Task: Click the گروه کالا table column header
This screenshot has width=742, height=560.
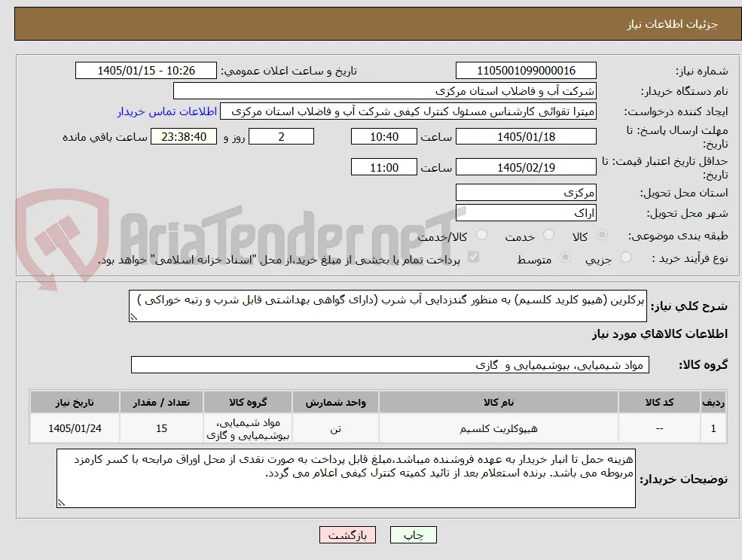Action: [248, 402]
